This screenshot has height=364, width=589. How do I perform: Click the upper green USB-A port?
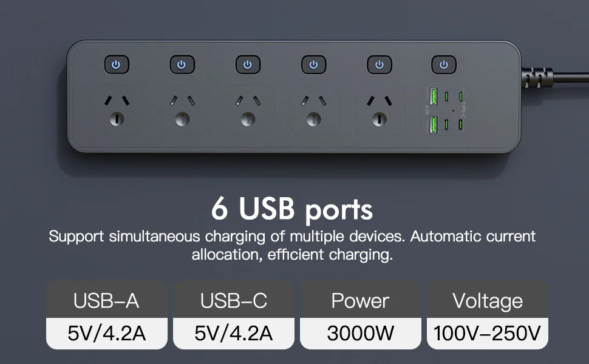pyautogui.click(x=433, y=96)
